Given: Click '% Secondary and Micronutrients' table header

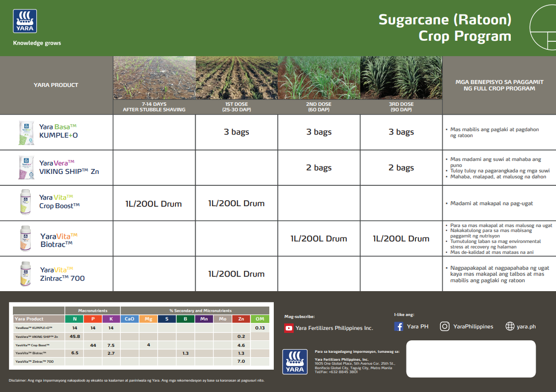Looking at the screenshot, I should point(200,311).
